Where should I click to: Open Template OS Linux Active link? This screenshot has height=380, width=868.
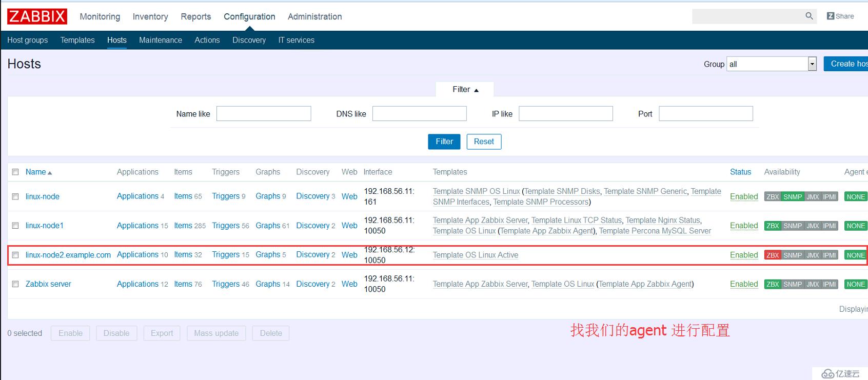476,255
